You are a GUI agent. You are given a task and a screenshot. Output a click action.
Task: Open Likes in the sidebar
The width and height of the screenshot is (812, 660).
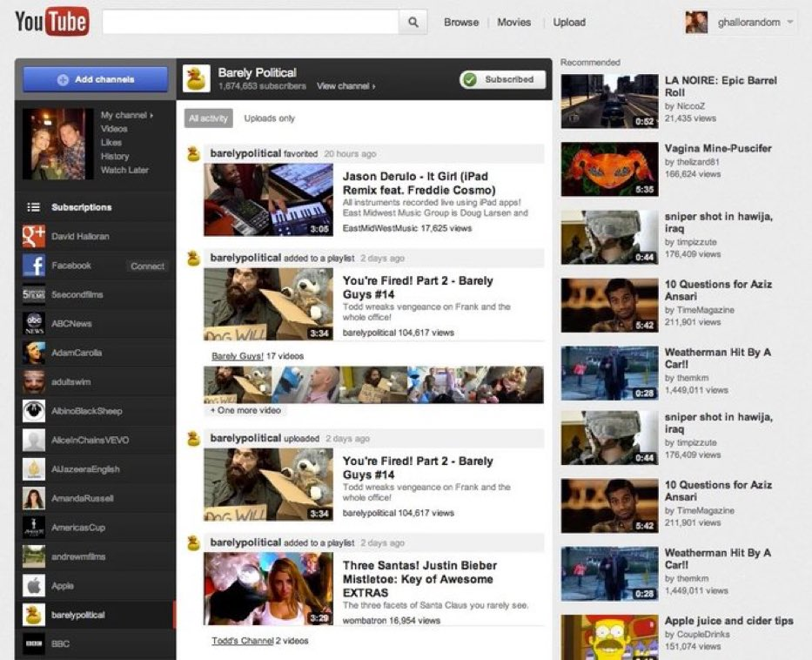click(x=111, y=143)
